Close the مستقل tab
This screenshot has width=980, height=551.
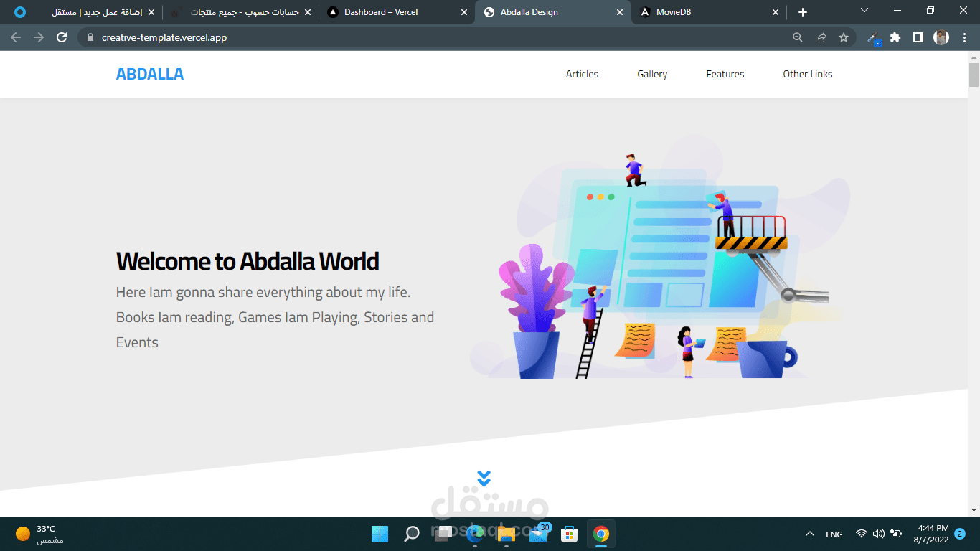click(x=151, y=12)
